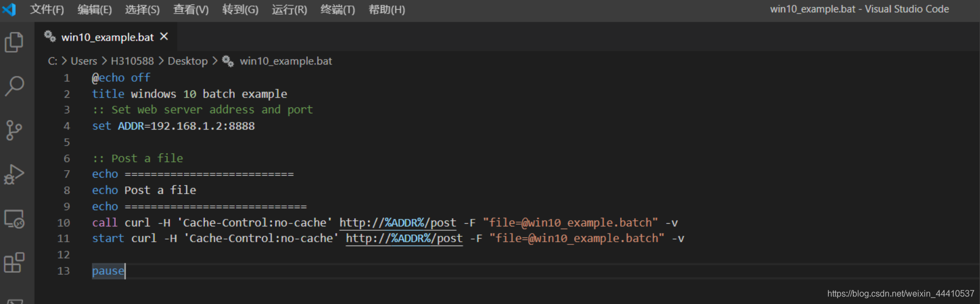
Task: Click 'ADDR=192.168.1.2:8888' on line 4
Action: 186,126
